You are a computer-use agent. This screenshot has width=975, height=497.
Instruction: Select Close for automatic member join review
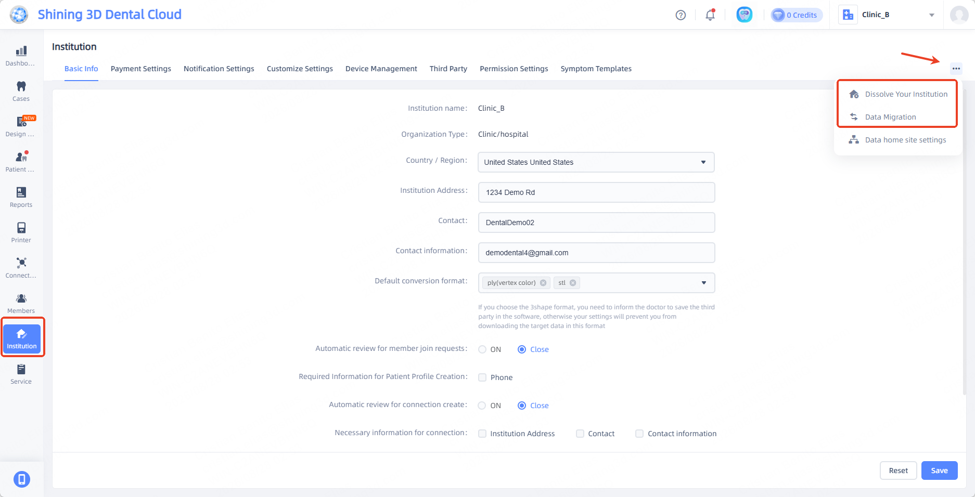click(x=522, y=350)
